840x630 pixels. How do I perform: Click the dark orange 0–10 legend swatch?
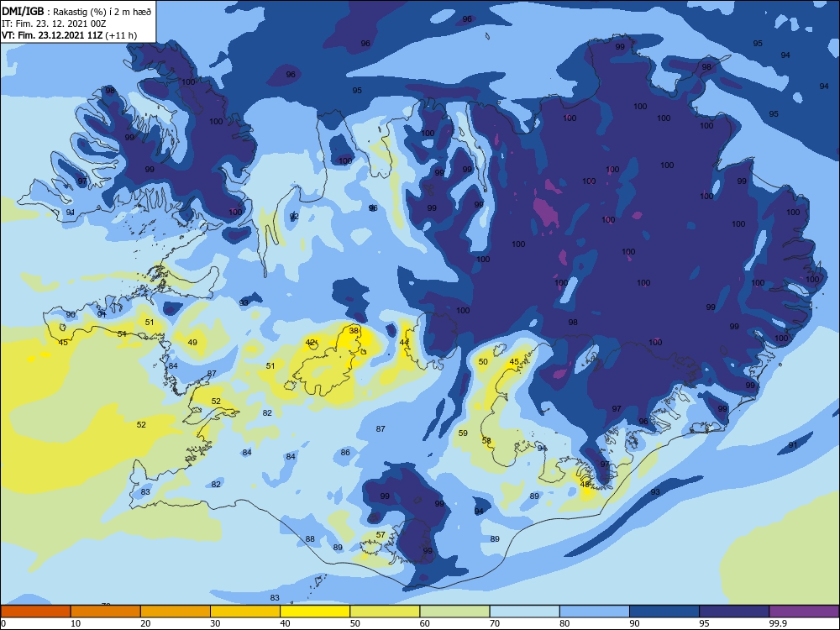click(x=35, y=612)
